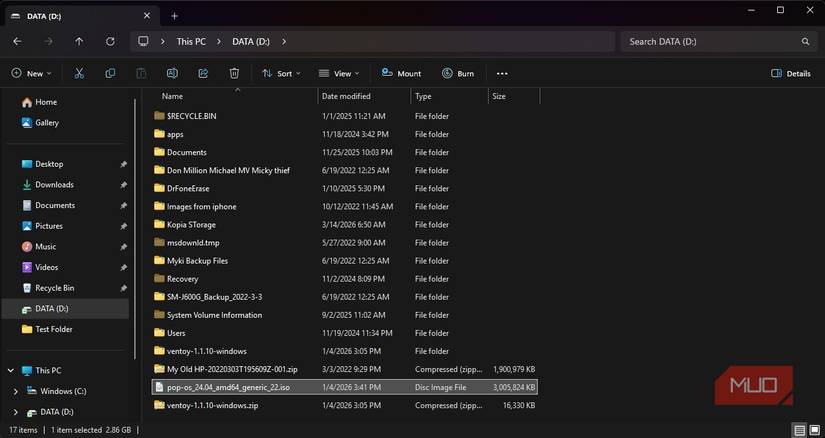Click the Burn button
Viewport: 825px width, 438px height.
click(458, 74)
